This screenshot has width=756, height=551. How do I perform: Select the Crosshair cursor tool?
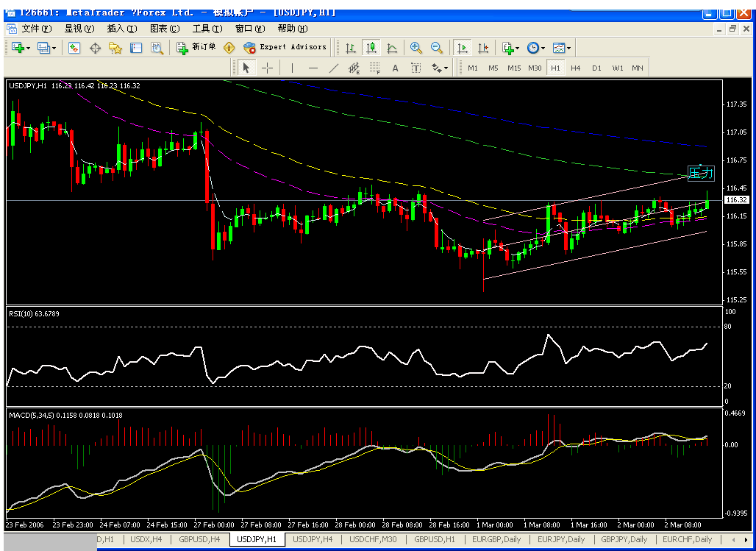tap(267, 68)
